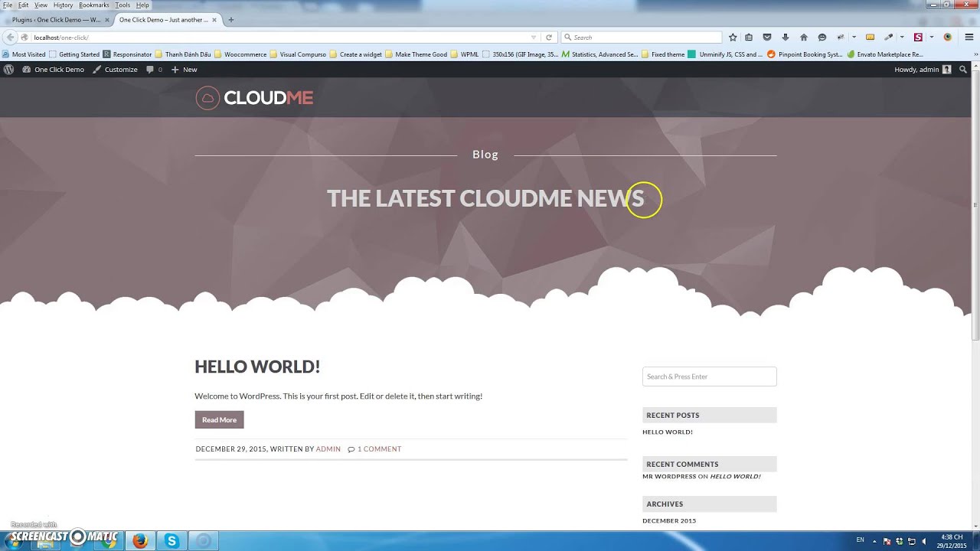The image size is (980, 551).
Task: Open the bookmarks list icon
Action: pyautogui.click(x=749, y=37)
